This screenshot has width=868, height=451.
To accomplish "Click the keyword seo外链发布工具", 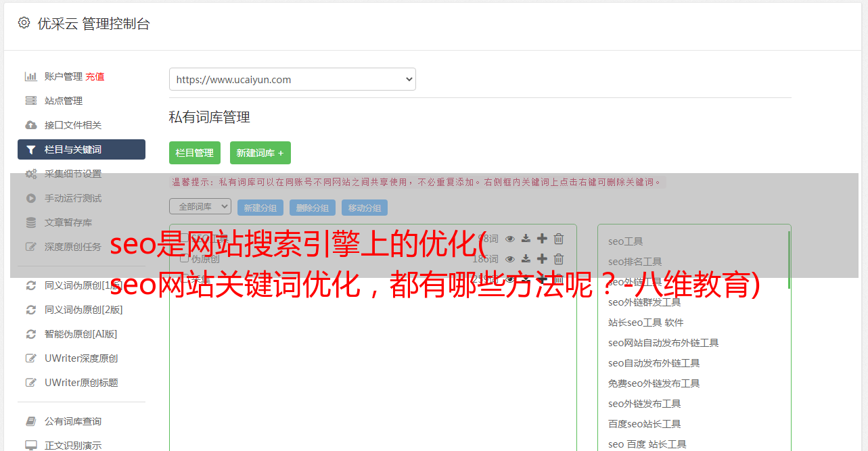I will [645, 404].
